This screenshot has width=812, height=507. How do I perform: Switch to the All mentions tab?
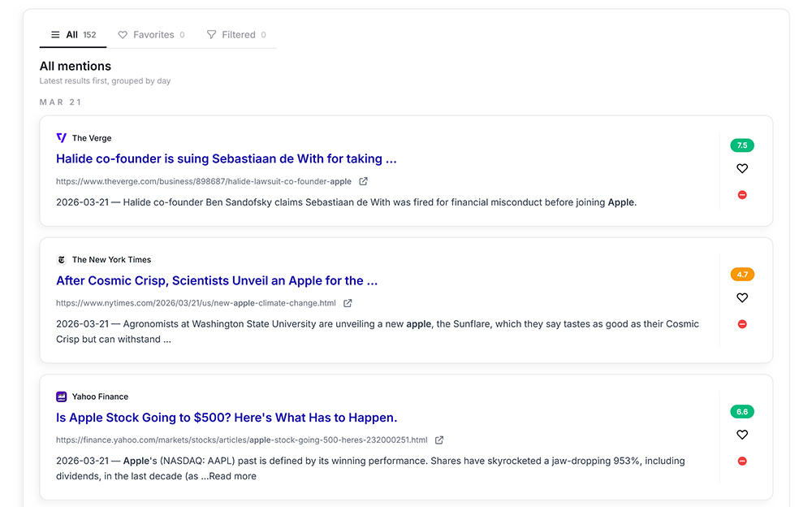73,35
